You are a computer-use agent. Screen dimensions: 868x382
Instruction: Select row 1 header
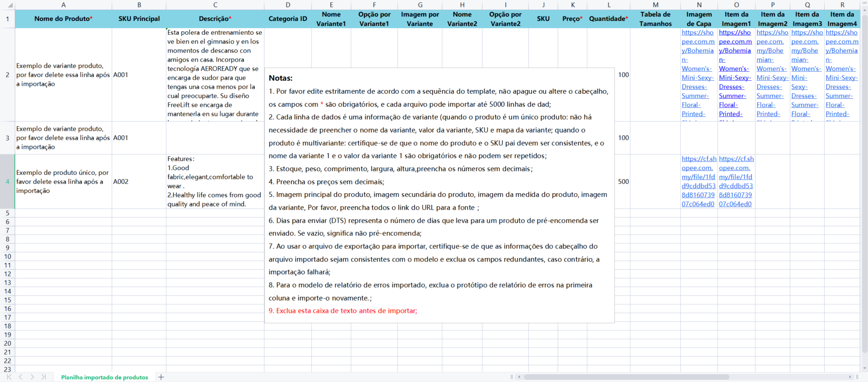click(x=7, y=19)
